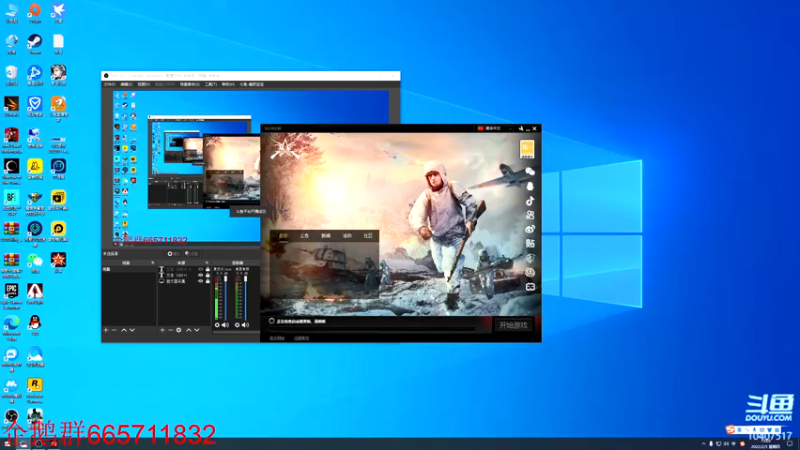800x450 pixels.
Task: Hide the display capture source with its eye icon
Action: (x=201, y=281)
